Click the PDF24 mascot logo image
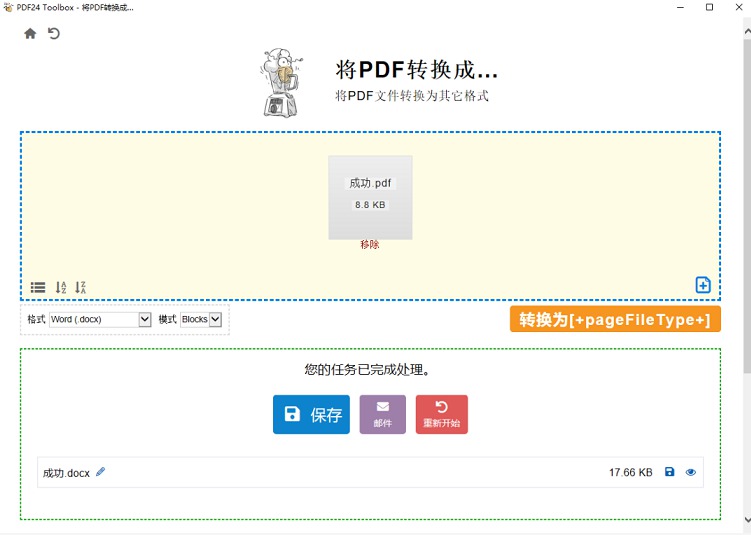The image size is (751, 535). click(x=282, y=82)
